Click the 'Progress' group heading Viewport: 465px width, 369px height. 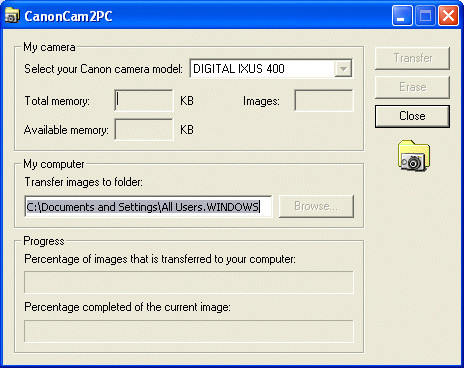44,241
